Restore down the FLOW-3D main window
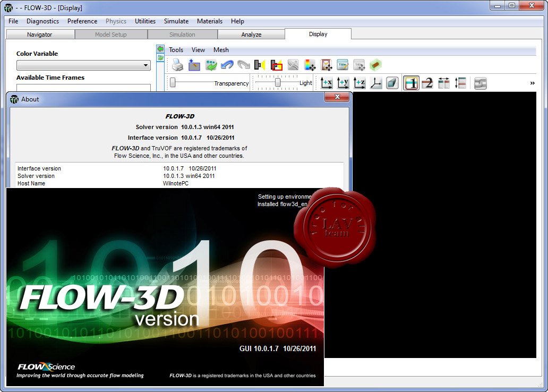Image resolution: width=548 pixels, height=392 pixels. (512, 6)
